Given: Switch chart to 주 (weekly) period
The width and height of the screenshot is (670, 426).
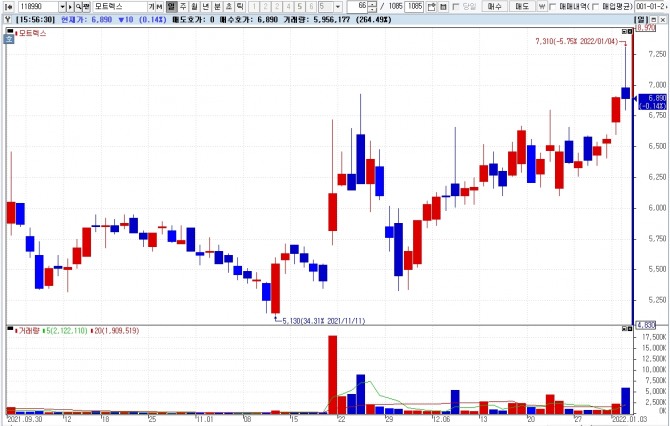Looking at the screenshot, I should 183,7.
